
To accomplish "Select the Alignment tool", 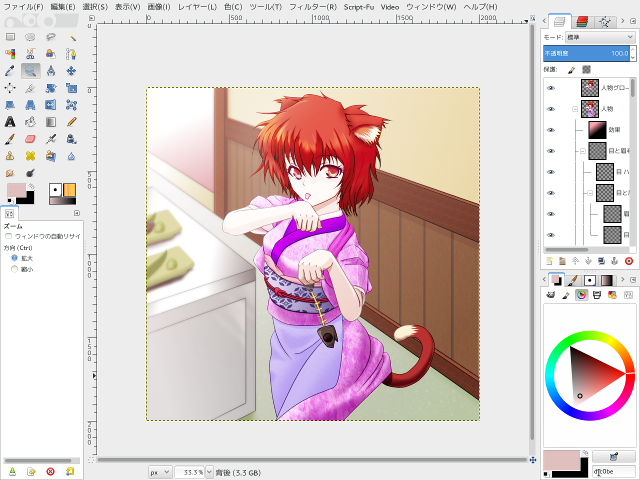I will click(x=10, y=88).
